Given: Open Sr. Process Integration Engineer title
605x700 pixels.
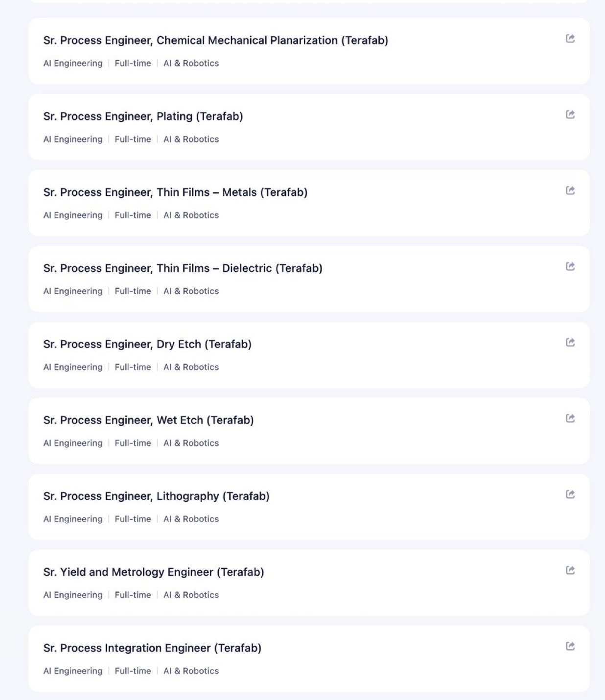Looking at the screenshot, I should click(152, 648).
